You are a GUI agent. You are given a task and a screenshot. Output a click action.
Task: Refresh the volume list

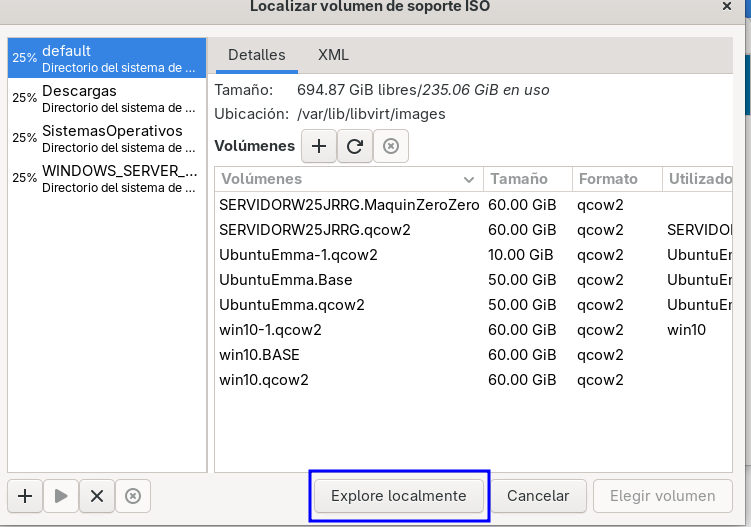(355, 146)
